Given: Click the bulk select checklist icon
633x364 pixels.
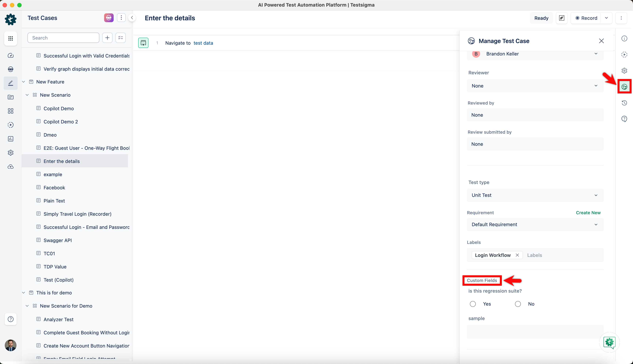Looking at the screenshot, I should click(x=121, y=38).
